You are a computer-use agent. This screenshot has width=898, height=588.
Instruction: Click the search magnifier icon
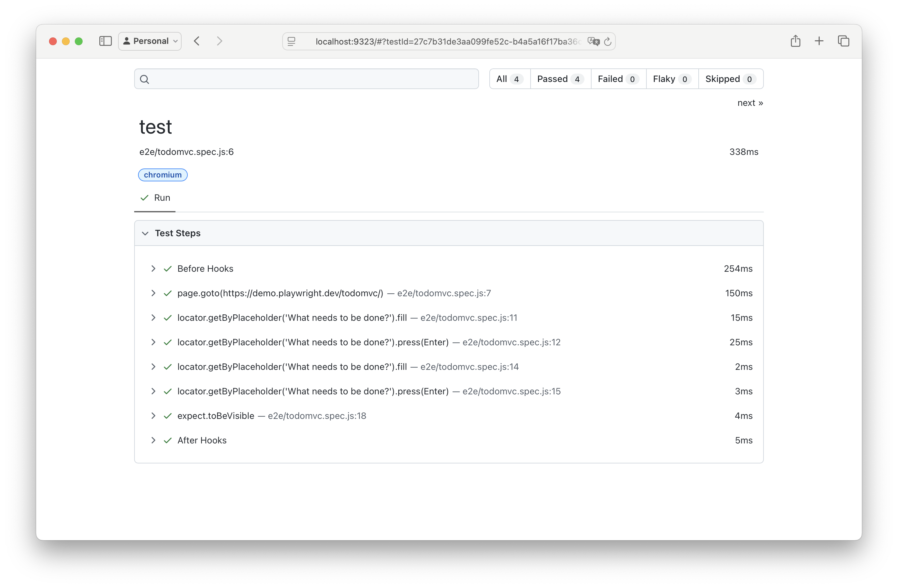(145, 79)
